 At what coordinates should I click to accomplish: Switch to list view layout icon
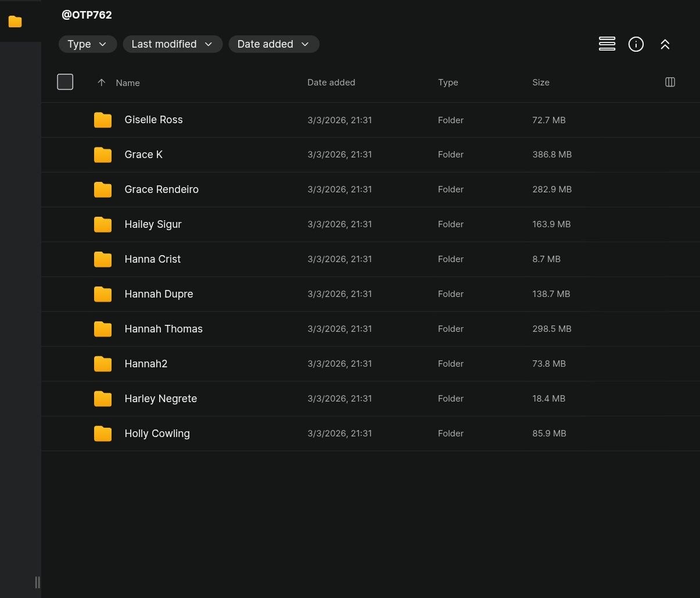tap(606, 44)
